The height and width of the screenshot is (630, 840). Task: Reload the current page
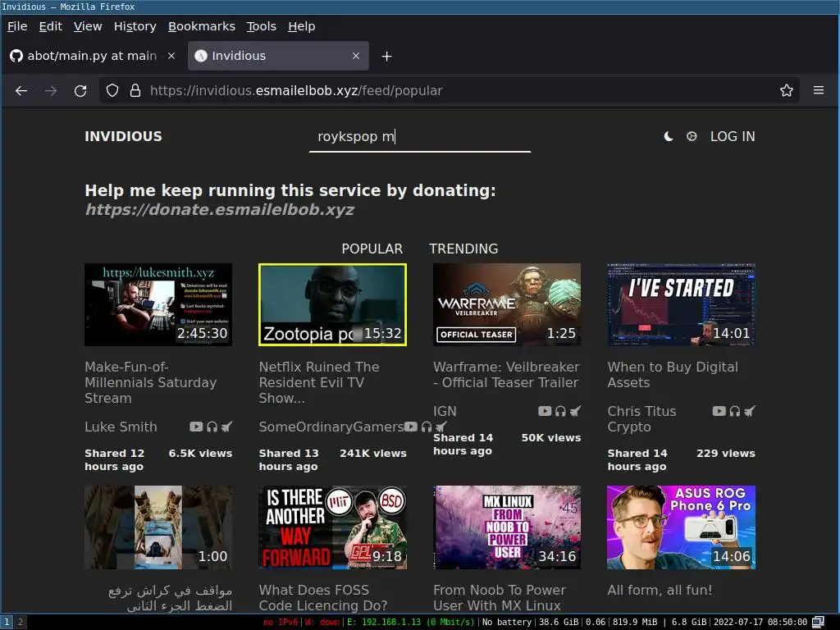coord(80,90)
